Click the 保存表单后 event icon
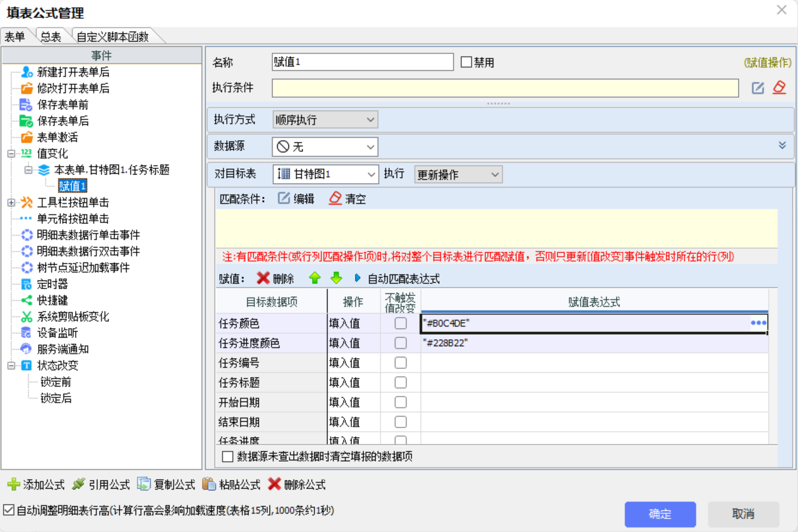The width and height of the screenshot is (798, 532). point(26,121)
